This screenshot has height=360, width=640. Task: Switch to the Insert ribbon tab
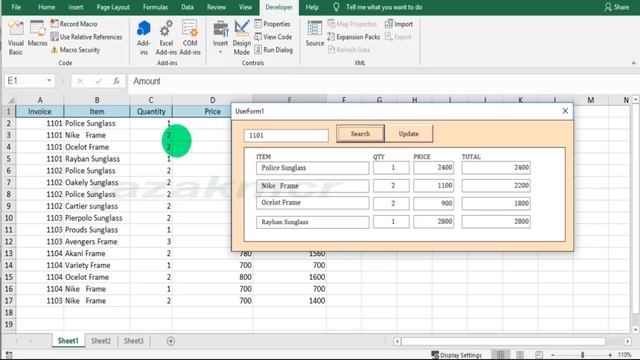76,7
